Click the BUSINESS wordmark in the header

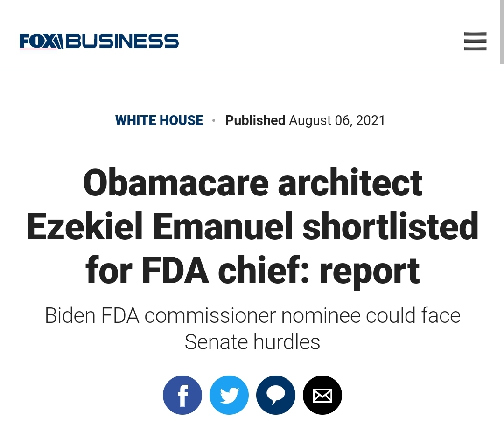[x=122, y=41]
